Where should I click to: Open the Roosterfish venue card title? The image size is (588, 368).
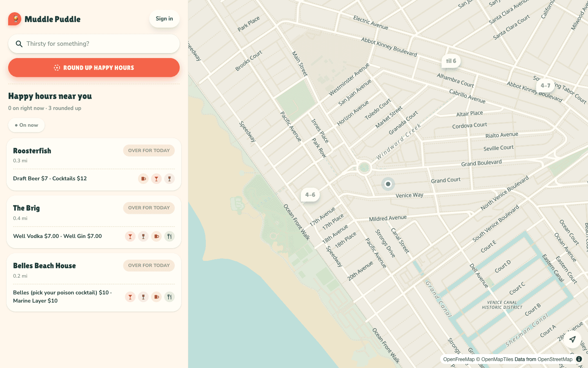[x=32, y=151]
